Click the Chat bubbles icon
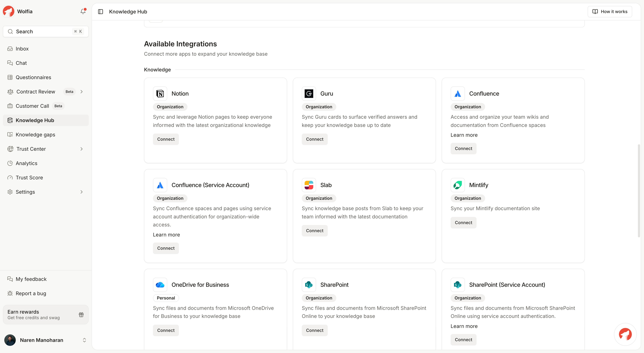This screenshot has height=353, width=644. (x=10, y=63)
